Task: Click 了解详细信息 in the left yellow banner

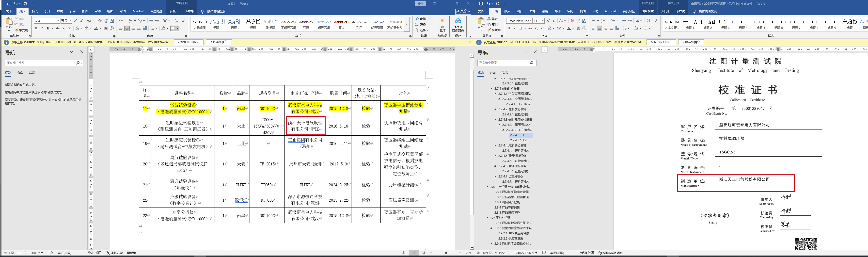Action: click(x=218, y=42)
